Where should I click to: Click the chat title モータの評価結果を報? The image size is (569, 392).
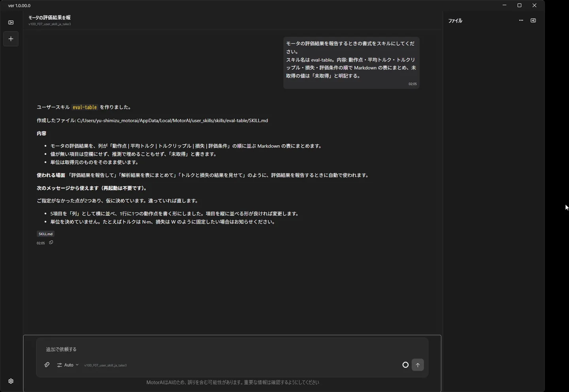tap(49, 17)
